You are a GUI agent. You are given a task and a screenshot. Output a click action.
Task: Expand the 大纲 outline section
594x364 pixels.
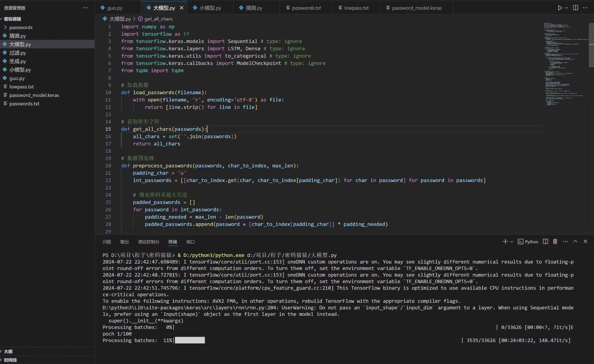[47, 351]
